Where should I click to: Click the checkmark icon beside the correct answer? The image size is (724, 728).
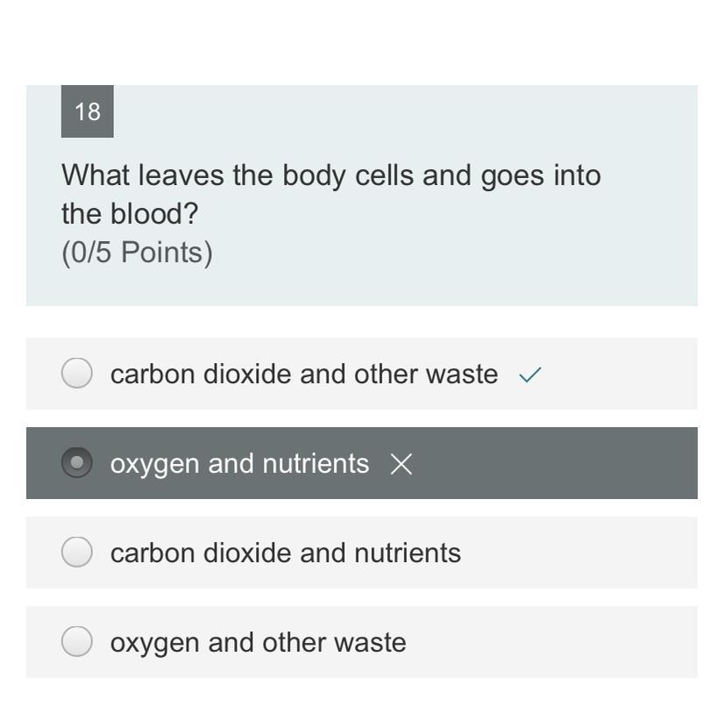530,375
